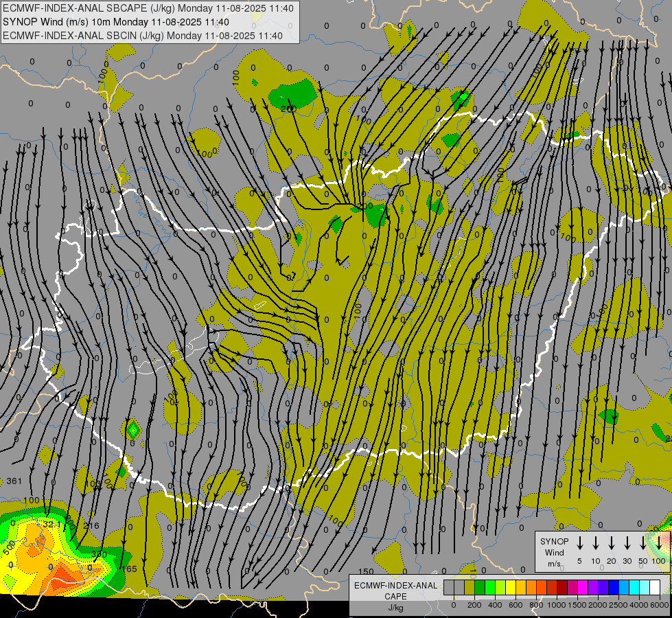Image resolution: width=672 pixels, height=618 pixels.
Task: Click the '4000' tick label on color scale
Action: (x=639, y=605)
